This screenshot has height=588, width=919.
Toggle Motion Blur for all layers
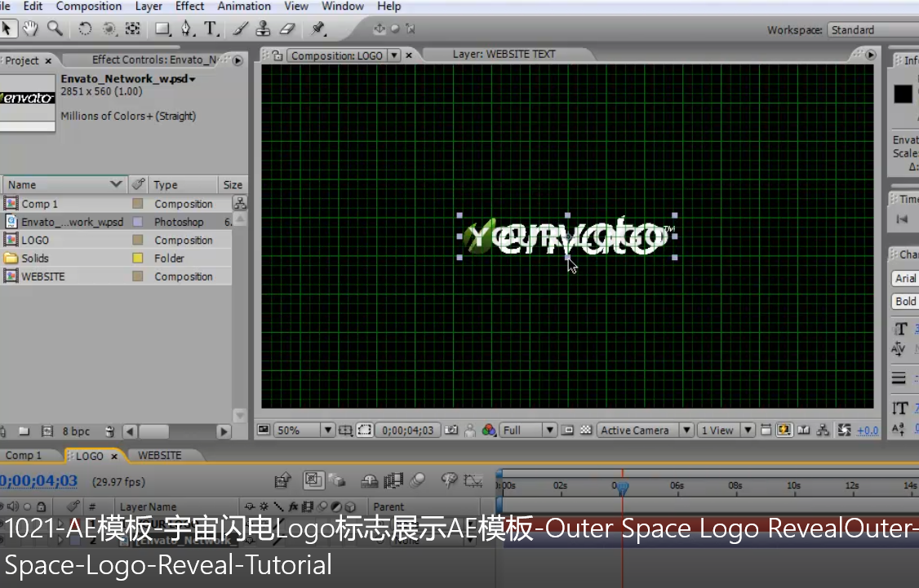coord(417,481)
